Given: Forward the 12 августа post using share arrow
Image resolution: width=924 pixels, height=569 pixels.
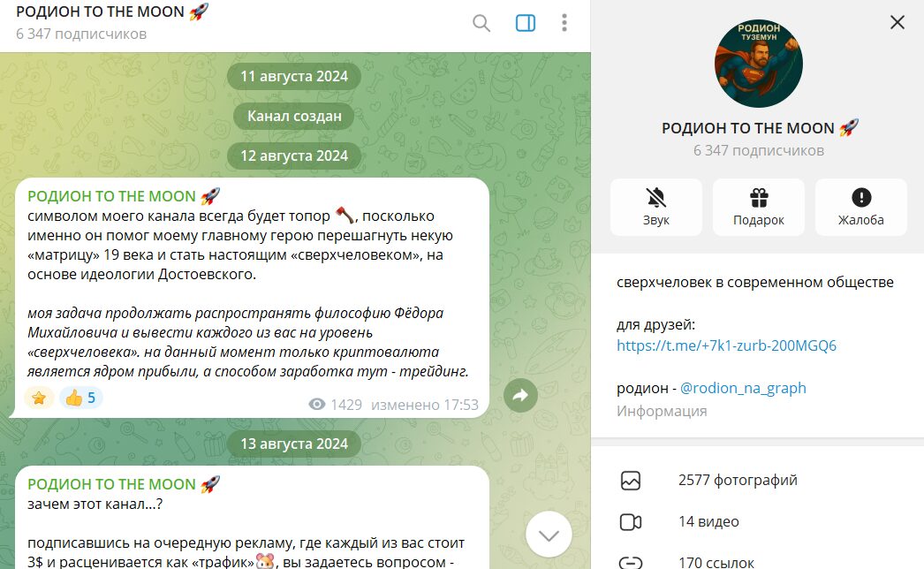Looking at the screenshot, I should coord(520,395).
